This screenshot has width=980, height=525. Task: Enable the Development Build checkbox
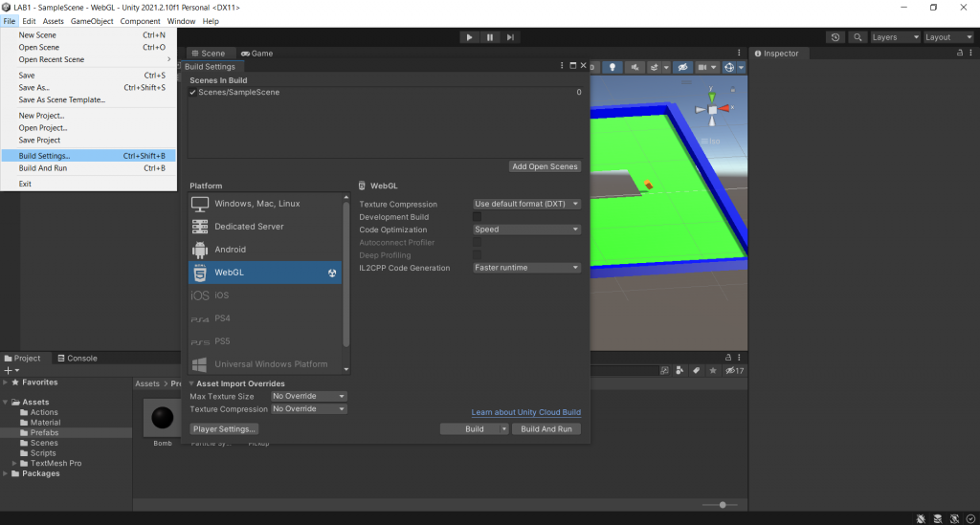click(x=477, y=217)
